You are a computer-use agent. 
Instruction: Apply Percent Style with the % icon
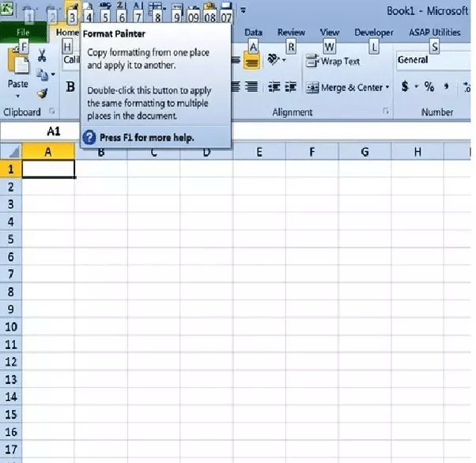[429, 87]
